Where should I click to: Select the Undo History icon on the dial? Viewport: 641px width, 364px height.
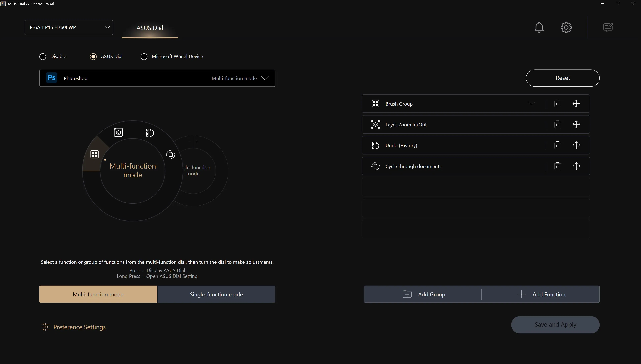click(x=150, y=133)
